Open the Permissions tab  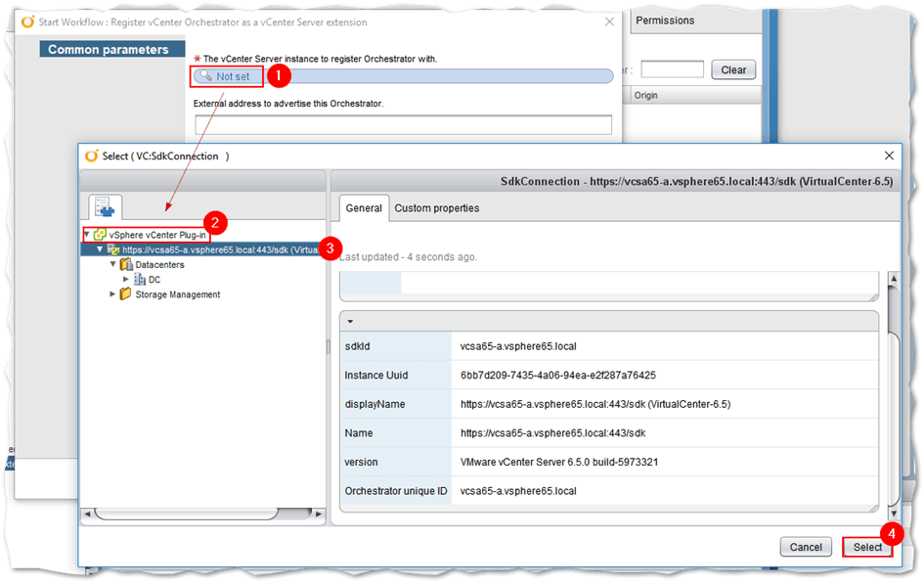(665, 21)
